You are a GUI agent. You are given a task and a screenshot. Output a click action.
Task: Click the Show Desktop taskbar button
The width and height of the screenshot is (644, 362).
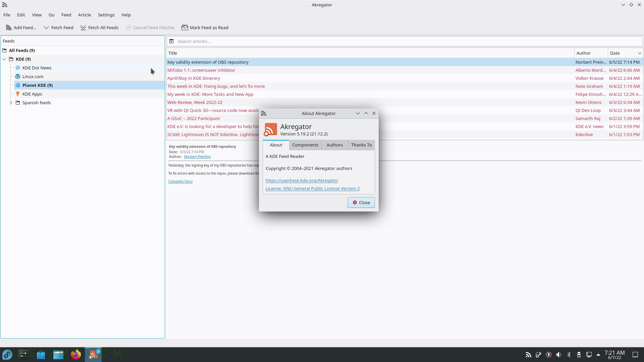pos(635,355)
